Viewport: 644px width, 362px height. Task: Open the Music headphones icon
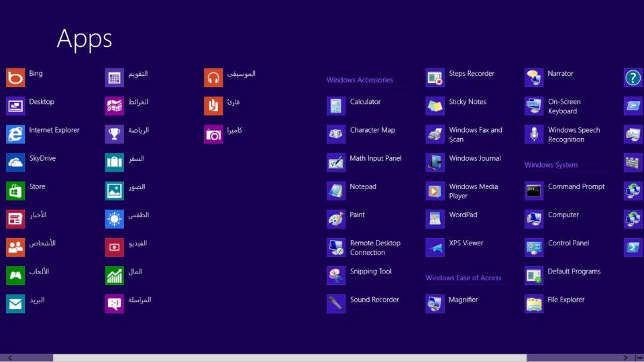[x=213, y=78]
